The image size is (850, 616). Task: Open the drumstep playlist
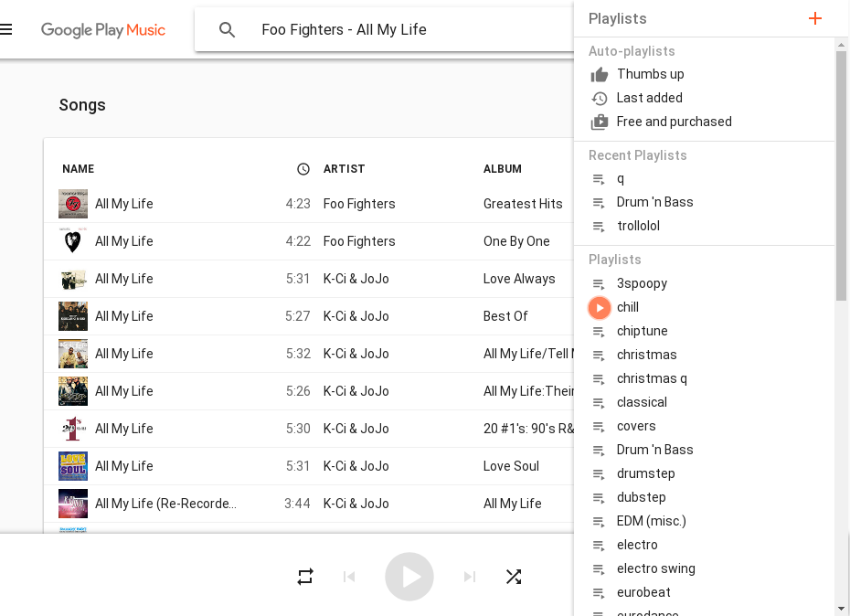pos(645,473)
